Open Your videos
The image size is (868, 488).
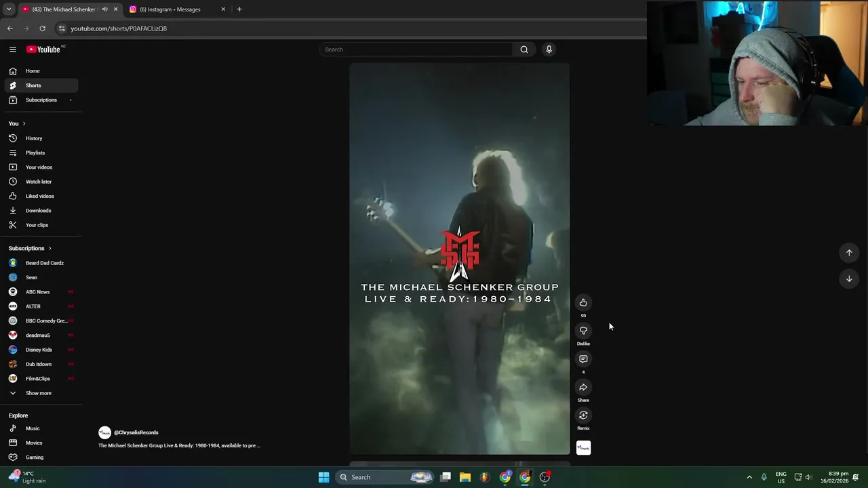[x=41, y=167]
